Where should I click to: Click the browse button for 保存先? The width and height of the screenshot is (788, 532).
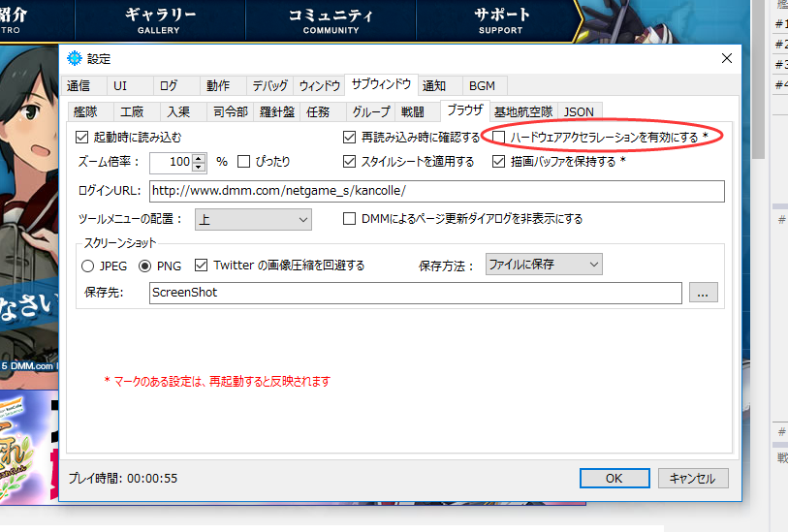pyautogui.click(x=704, y=293)
